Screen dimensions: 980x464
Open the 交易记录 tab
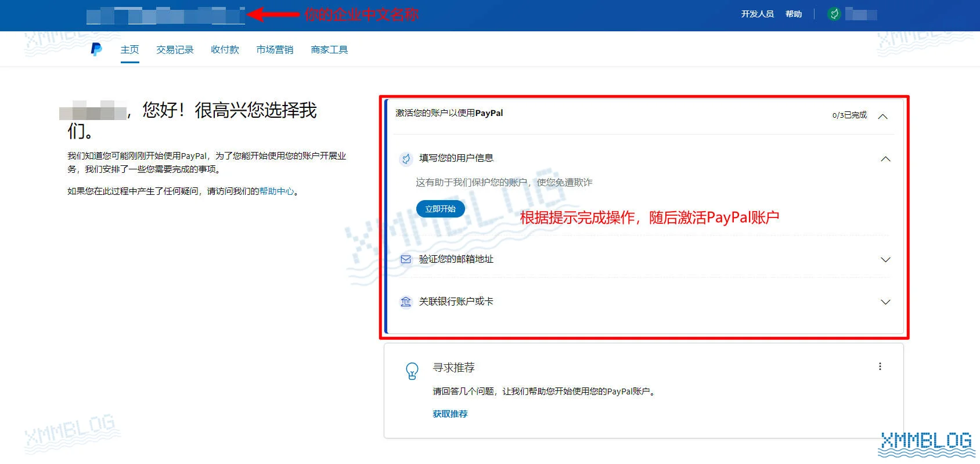click(x=175, y=50)
